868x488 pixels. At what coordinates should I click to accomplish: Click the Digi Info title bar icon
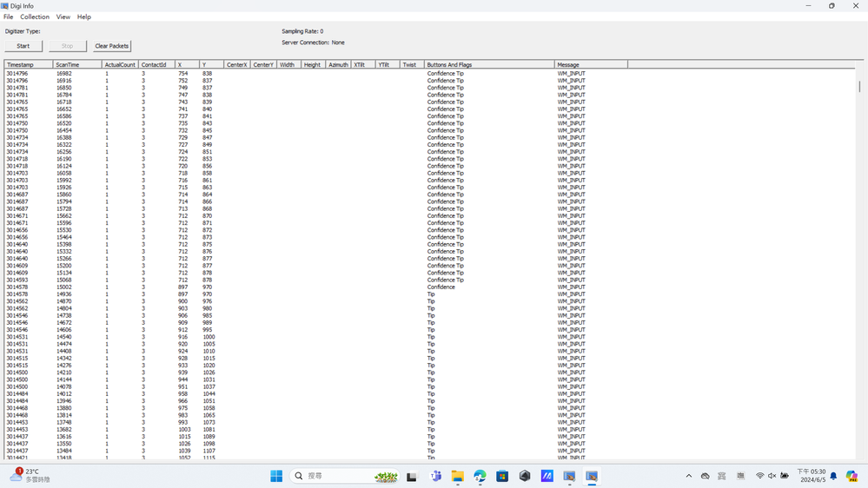4,5
